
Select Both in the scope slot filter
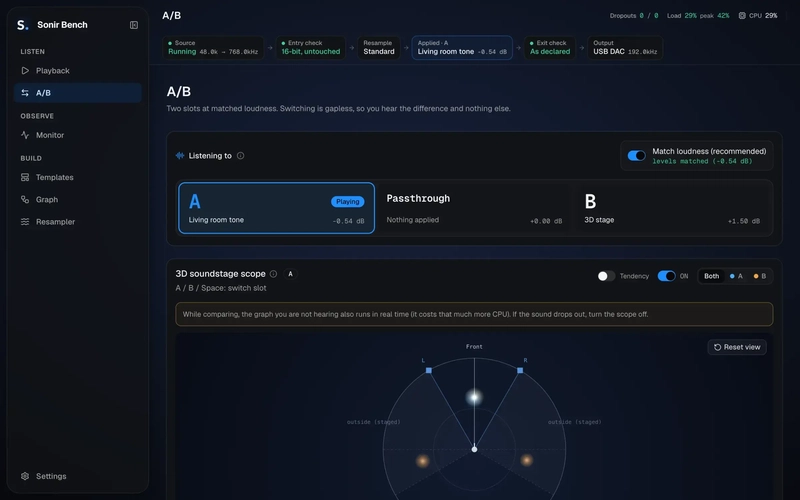tap(712, 276)
